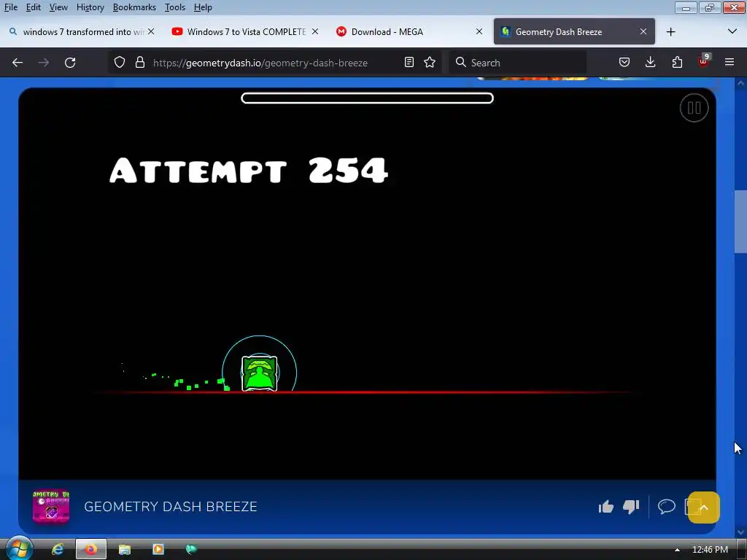This screenshot has height=560, width=747.
Task: Open the History menu
Action: click(90, 7)
